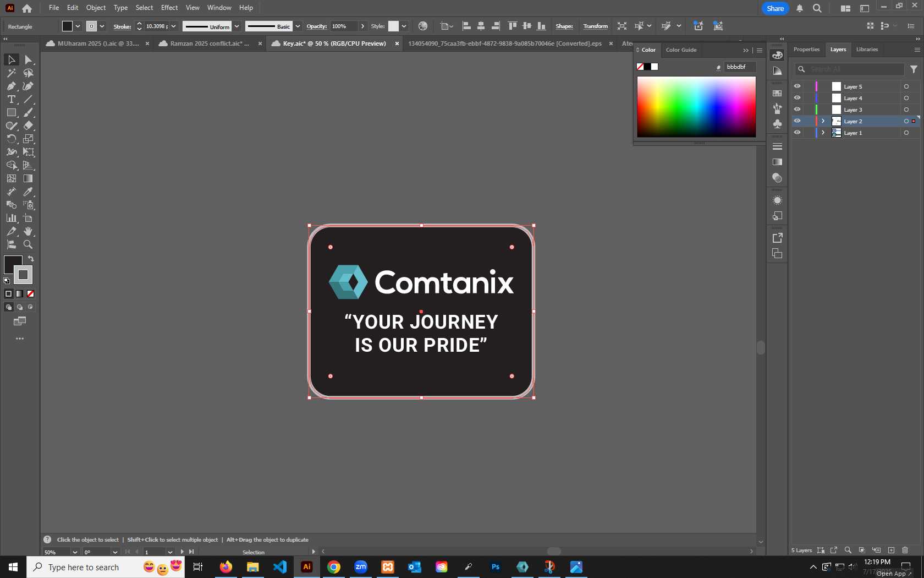Image resolution: width=924 pixels, height=578 pixels.
Task: Click the hex color bbbdbf field
Action: 740,67
